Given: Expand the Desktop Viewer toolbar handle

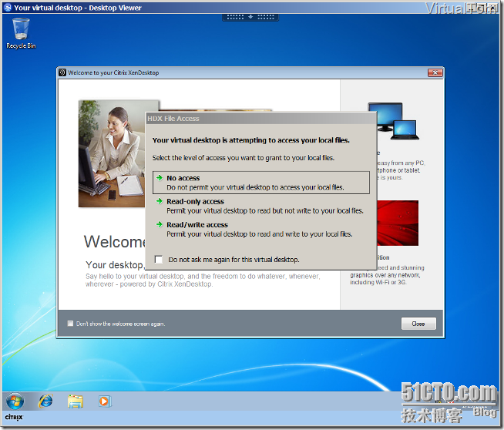Looking at the screenshot, I should pos(250,17).
